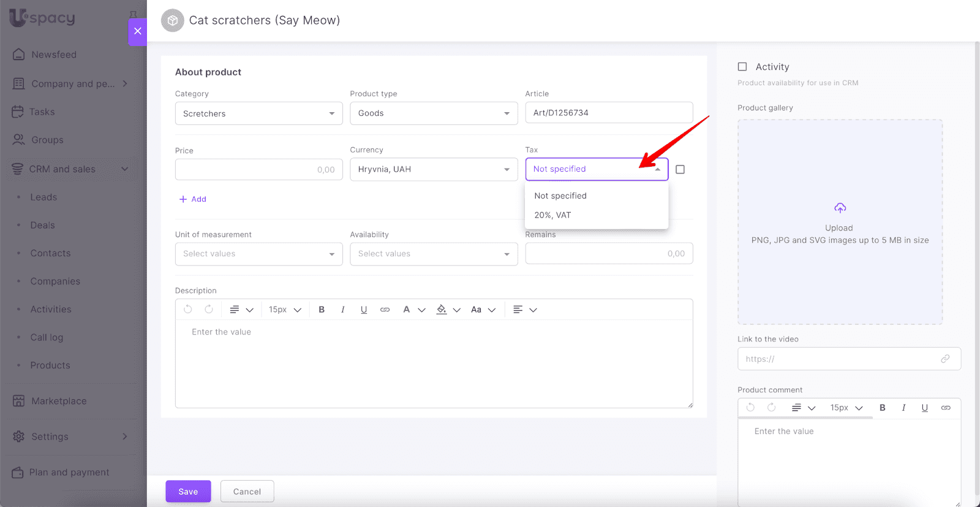Save the product
The image size is (980, 507).
188,492
